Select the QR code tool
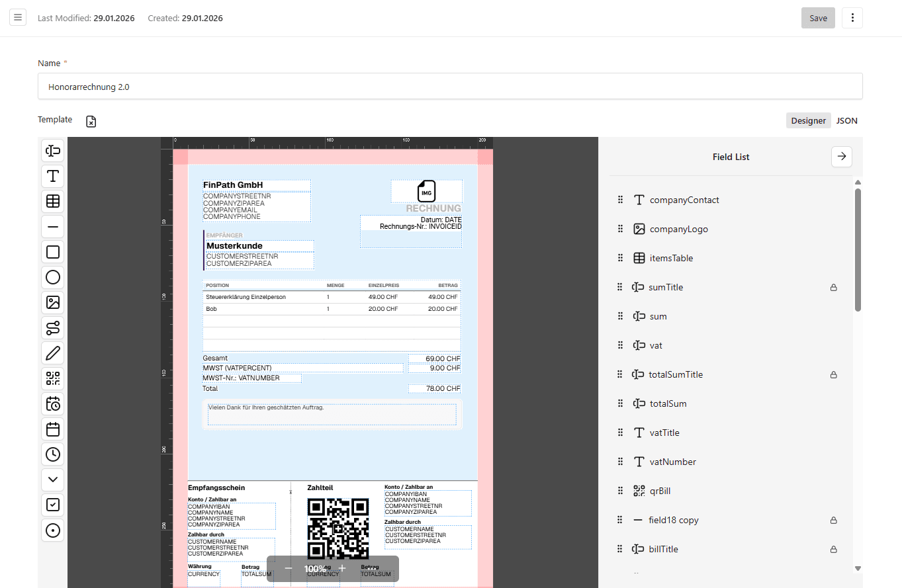Image resolution: width=902 pixels, height=588 pixels. pos(52,378)
